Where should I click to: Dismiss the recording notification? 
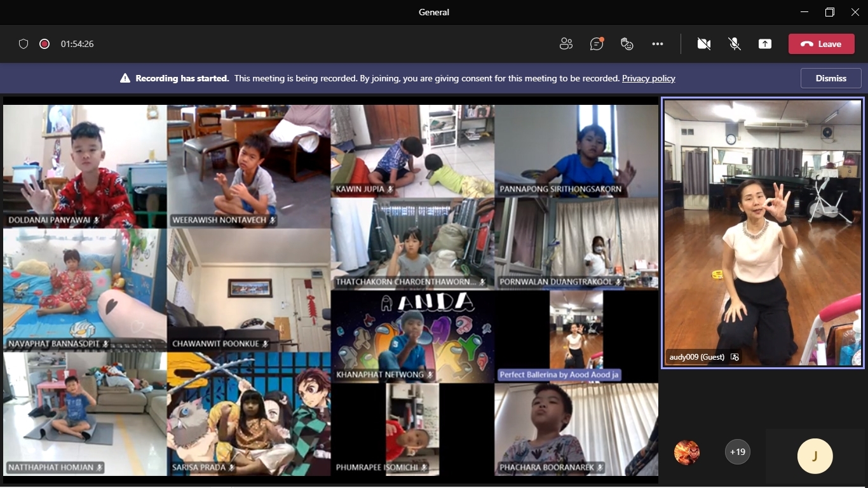click(x=831, y=78)
